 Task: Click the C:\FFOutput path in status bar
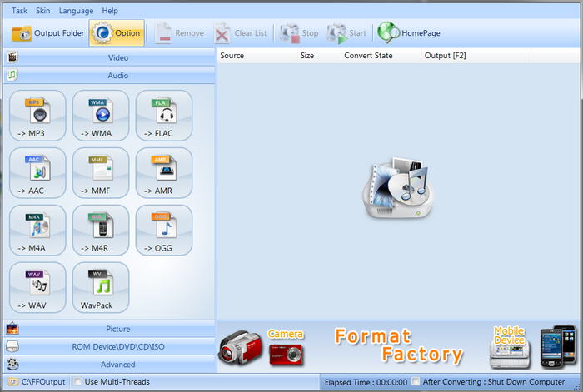click(x=43, y=381)
